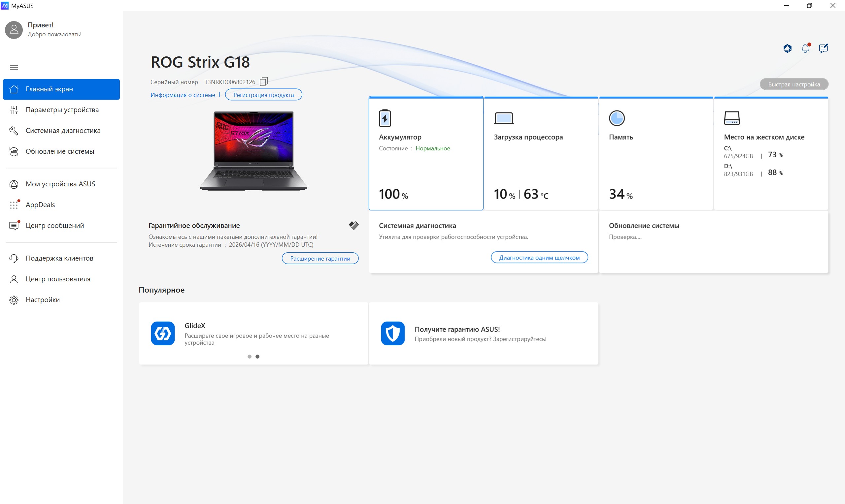This screenshot has height=504, width=845.
Task: Click serial number T3NRKD006802126
Action: tap(230, 82)
